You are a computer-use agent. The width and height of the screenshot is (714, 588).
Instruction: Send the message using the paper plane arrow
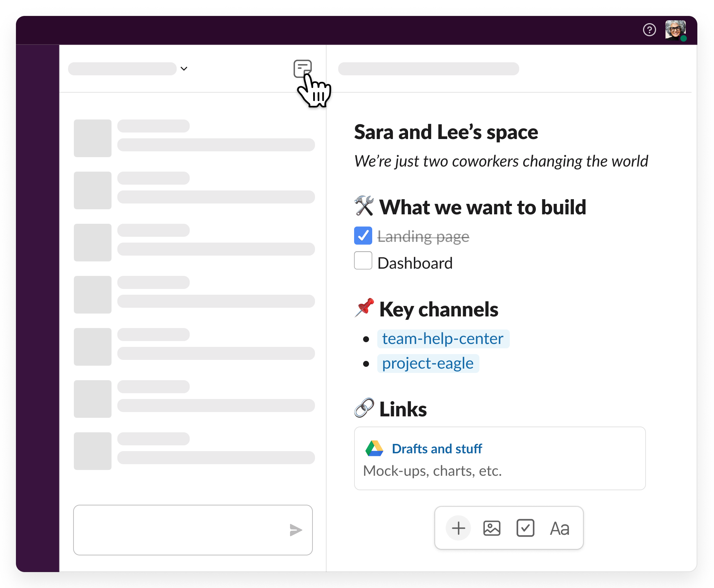click(x=296, y=530)
